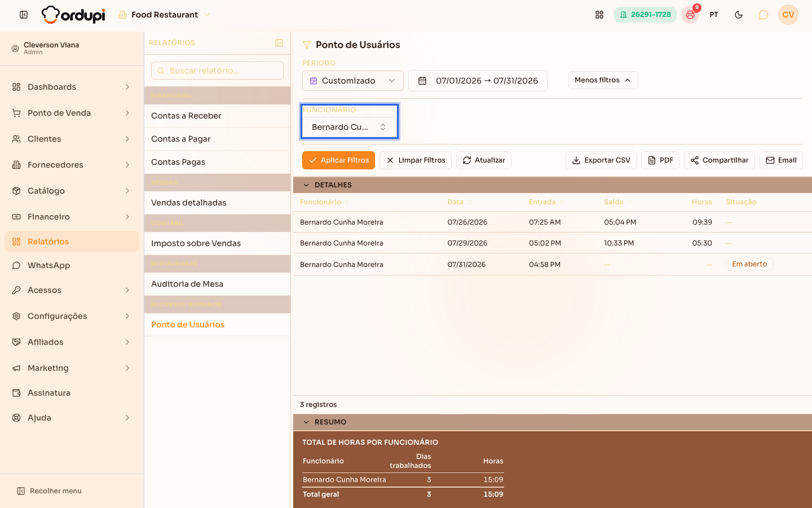
Task: Open Assinatura in the sidebar
Action: coord(72,393)
